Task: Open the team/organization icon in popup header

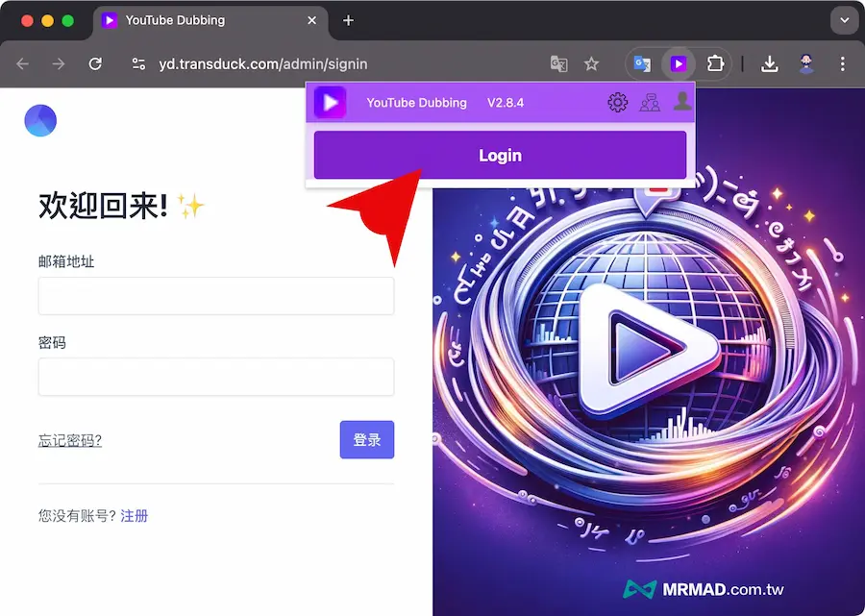Action: [650, 102]
